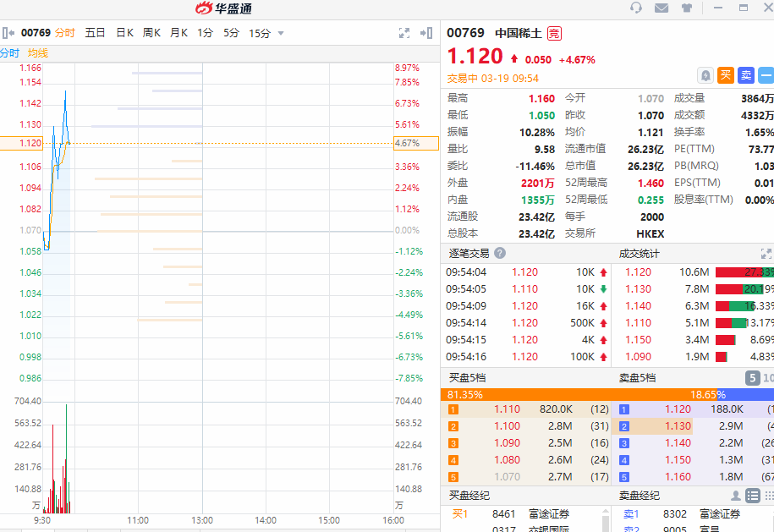Collapse the left panel arrow icon

(8, 33)
